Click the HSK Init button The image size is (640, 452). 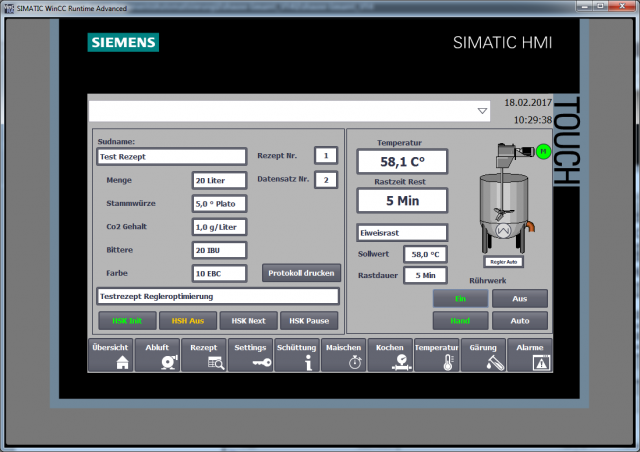(127, 321)
